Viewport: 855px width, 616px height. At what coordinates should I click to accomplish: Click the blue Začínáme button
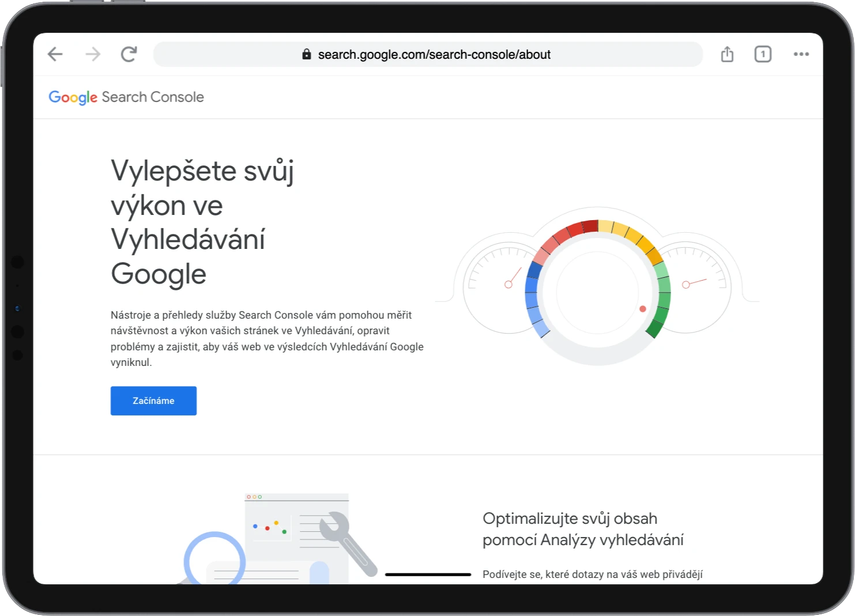(x=153, y=400)
